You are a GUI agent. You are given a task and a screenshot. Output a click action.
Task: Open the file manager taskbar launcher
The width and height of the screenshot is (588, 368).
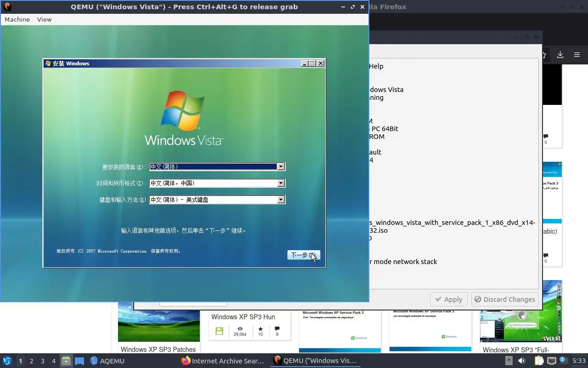tap(66, 361)
